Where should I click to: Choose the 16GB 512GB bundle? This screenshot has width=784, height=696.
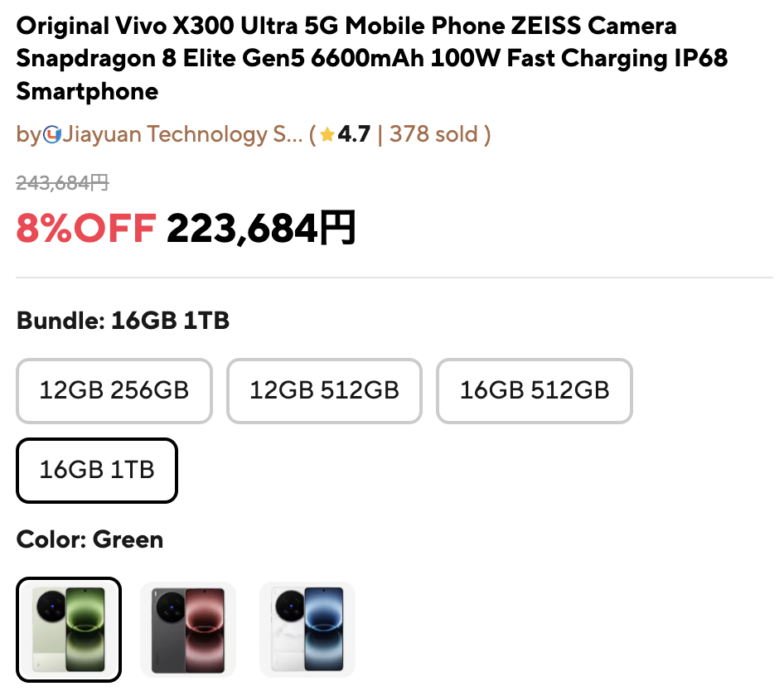point(535,391)
